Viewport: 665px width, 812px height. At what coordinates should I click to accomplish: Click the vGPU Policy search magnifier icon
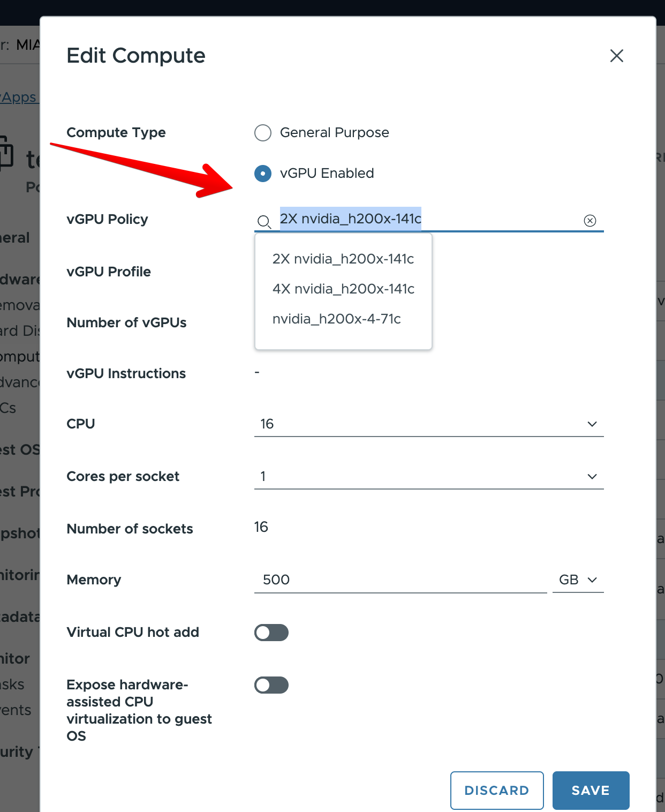pos(264,221)
